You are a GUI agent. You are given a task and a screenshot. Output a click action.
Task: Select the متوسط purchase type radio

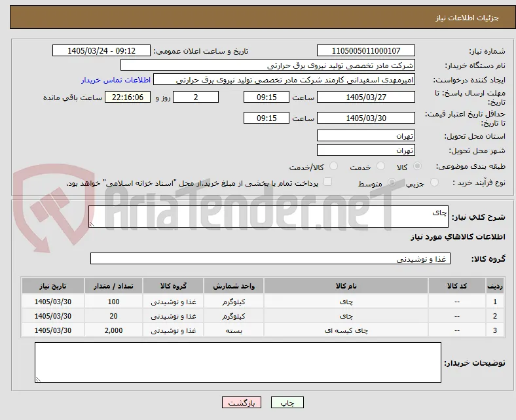pyautogui.click(x=392, y=183)
